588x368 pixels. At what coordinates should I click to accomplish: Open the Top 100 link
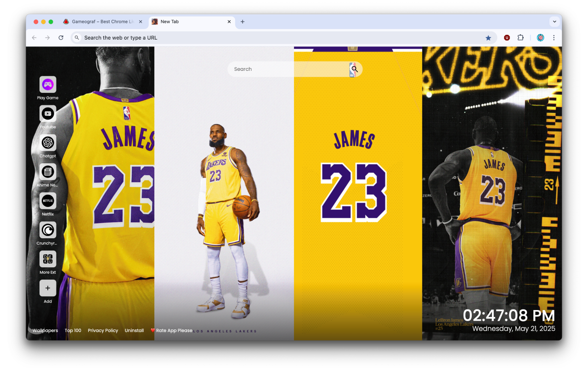pos(73,330)
